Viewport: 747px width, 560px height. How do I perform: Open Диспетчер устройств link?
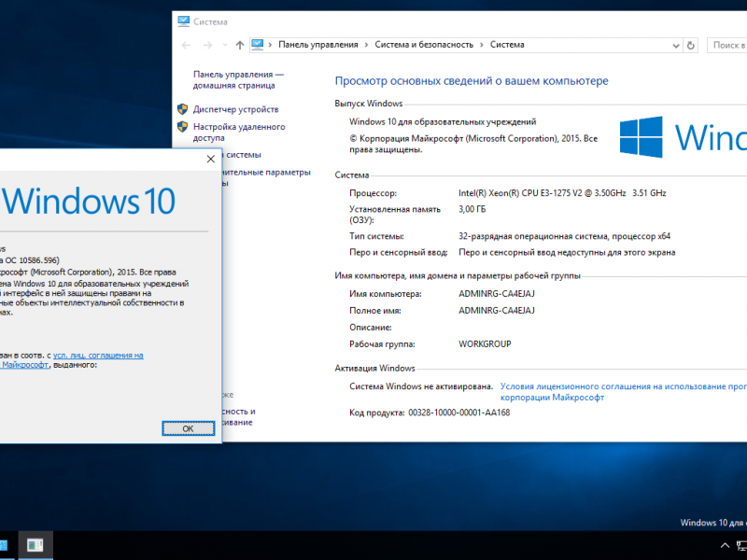pyautogui.click(x=236, y=109)
